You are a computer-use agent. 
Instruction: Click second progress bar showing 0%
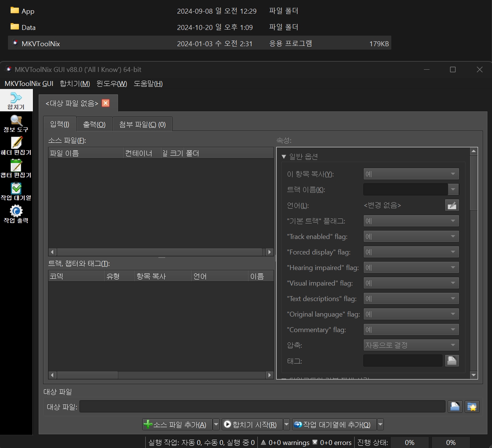451,442
